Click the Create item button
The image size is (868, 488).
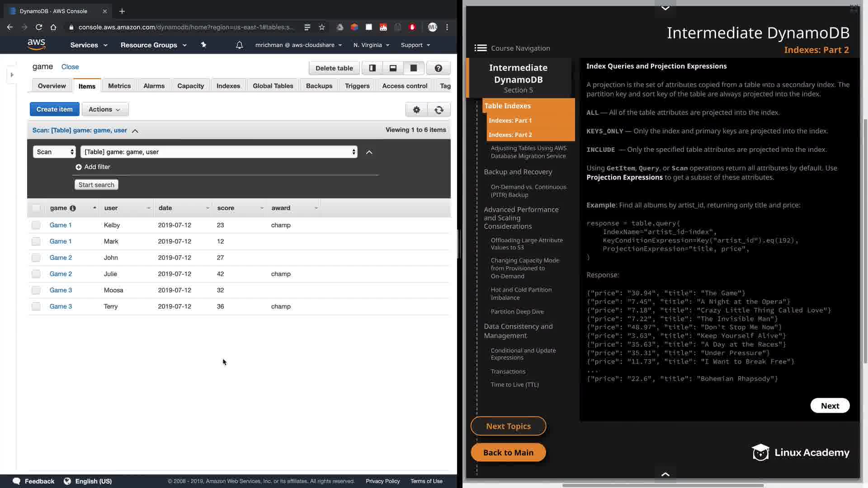(x=54, y=109)
